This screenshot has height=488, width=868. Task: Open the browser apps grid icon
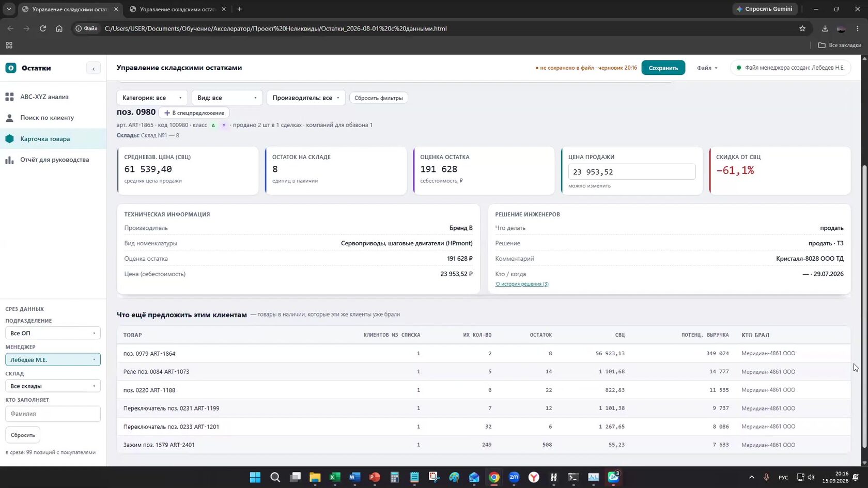click(9, 45)
